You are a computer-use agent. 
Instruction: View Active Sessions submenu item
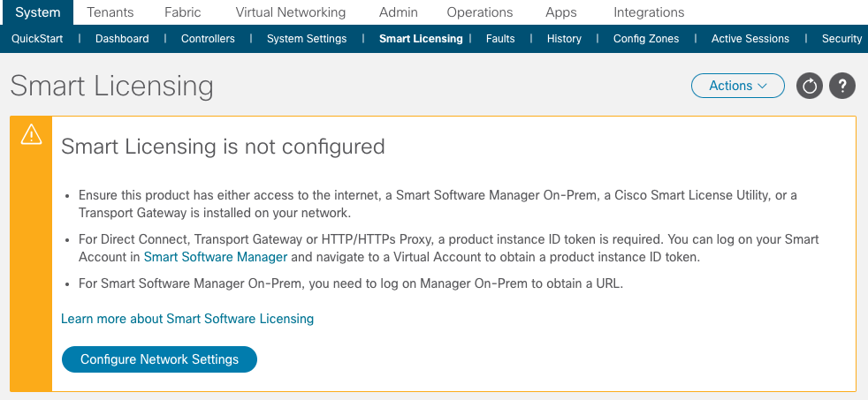pyautogui.click(x=750, y=39)
